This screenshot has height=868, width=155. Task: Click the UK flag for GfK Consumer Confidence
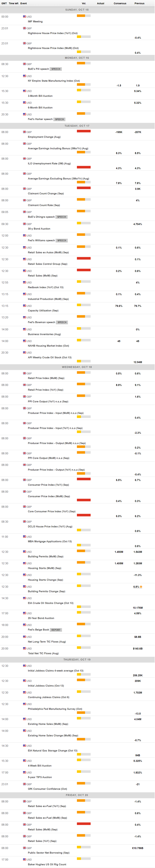[x=24, y=784]
